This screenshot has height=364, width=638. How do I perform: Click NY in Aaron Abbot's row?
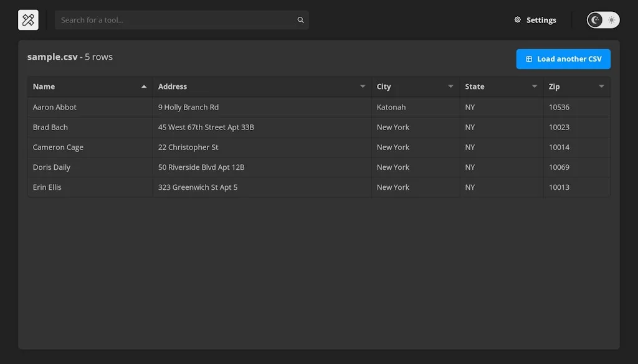point(502,107)
